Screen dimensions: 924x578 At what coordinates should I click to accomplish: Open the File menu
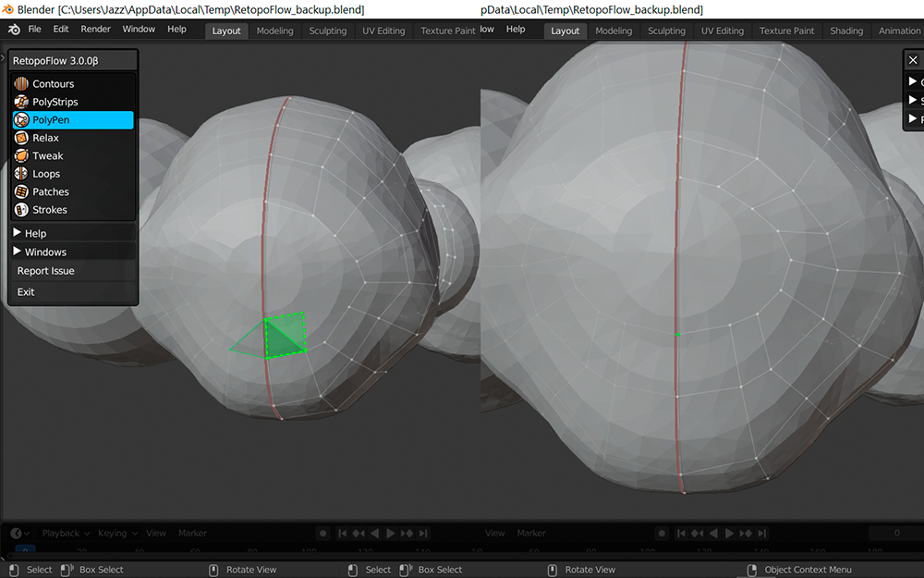tap(35, 29)
